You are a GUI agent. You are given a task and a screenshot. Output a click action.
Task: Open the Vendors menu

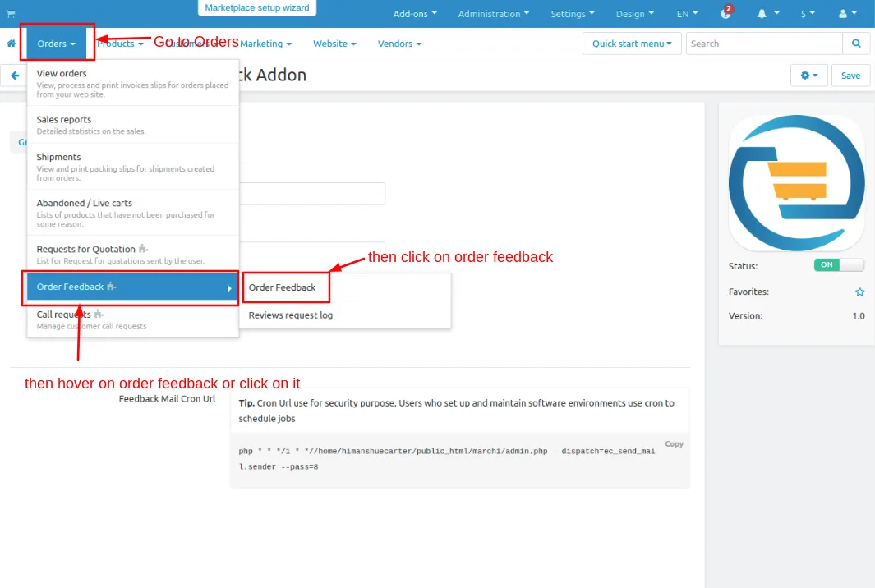point(399,44)
